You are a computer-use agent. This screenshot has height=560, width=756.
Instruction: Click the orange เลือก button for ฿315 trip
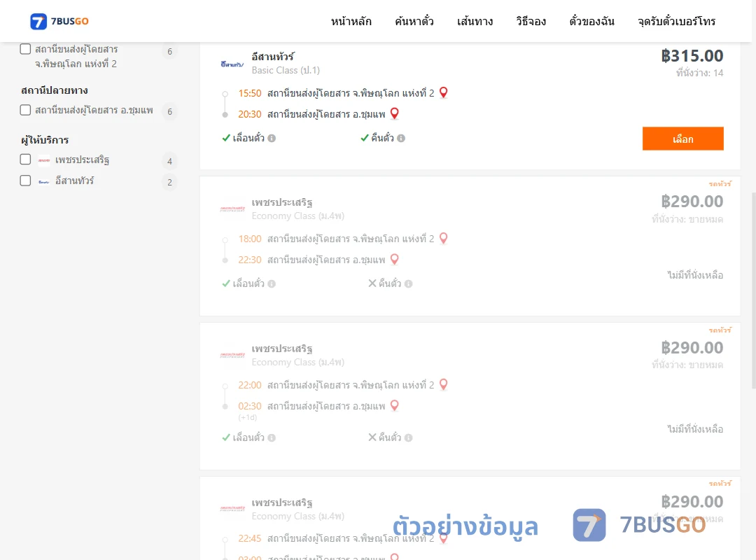(682, 139)
